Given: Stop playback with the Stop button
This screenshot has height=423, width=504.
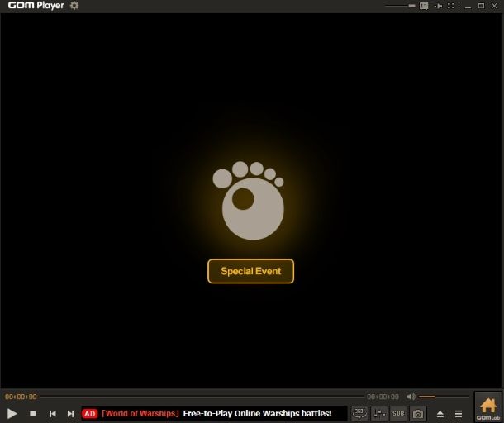Looking at the screenshot, I should point(32,414).
